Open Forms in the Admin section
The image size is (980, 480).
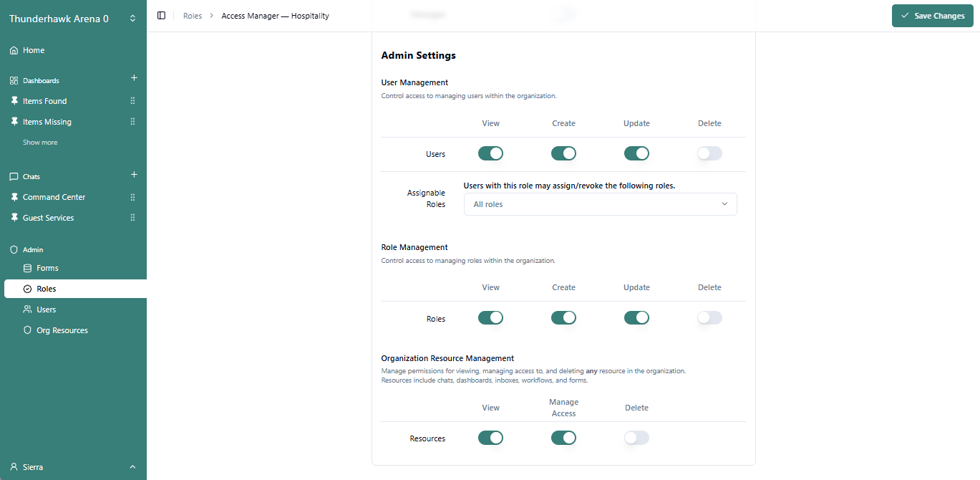[47, 268]
